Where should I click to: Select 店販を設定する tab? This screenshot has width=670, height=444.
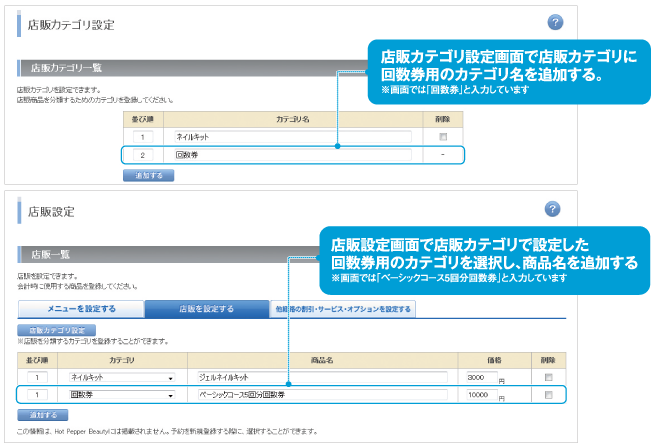[205, 309]
